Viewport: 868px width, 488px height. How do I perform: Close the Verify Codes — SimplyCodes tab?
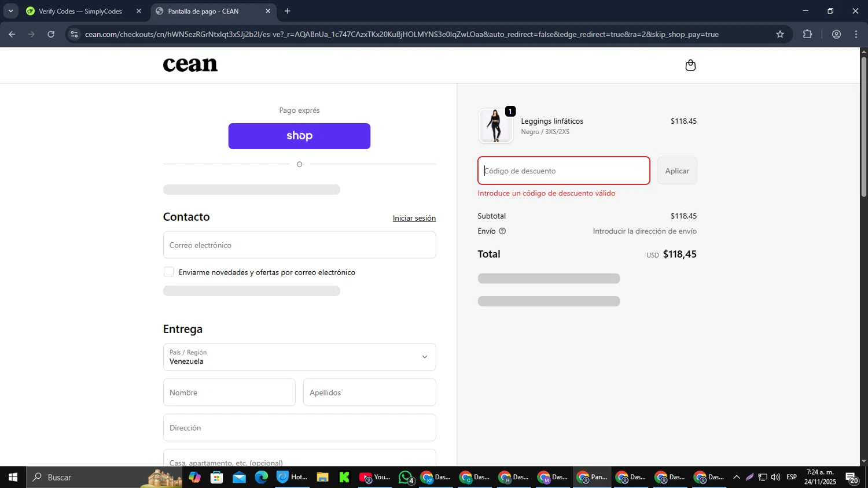(139, 11)
